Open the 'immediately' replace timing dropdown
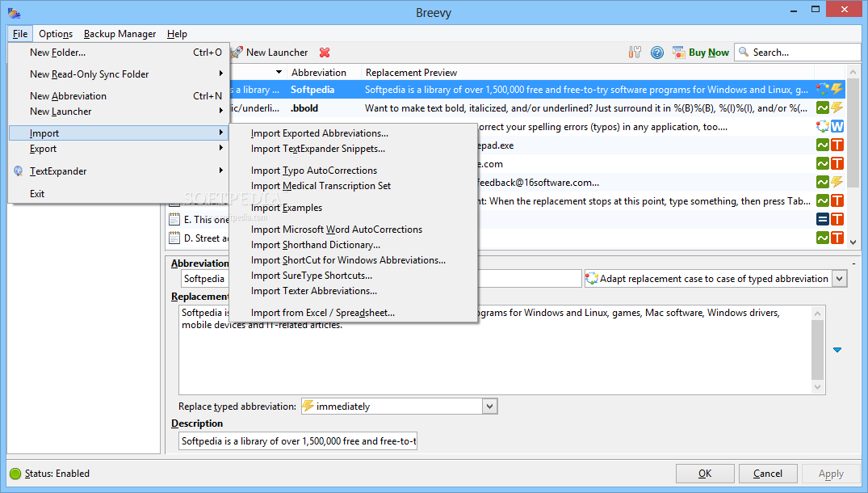 pos(489,407)
